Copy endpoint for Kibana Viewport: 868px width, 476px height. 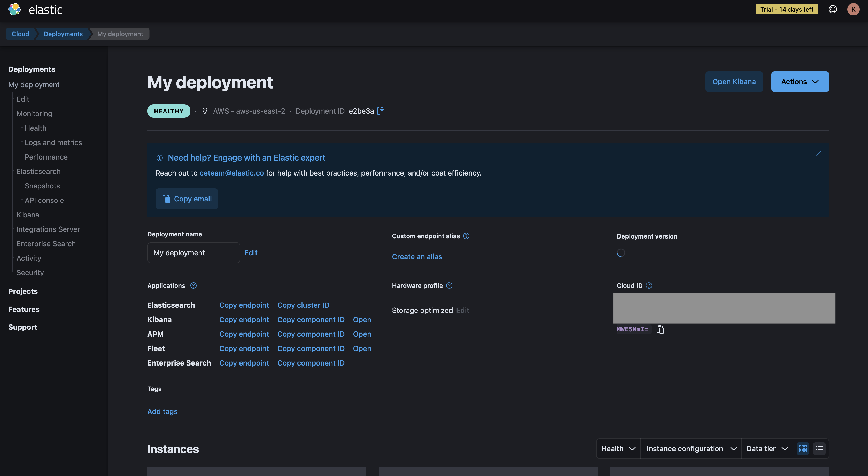coord(244,320)
